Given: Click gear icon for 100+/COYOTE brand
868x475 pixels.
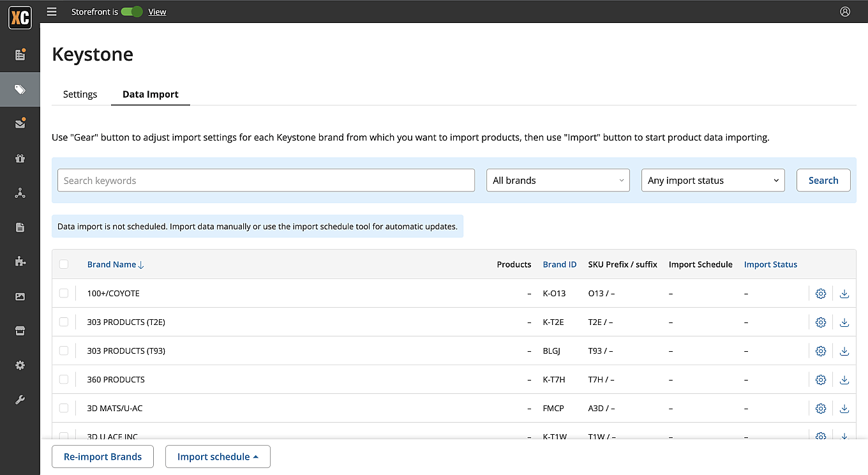Looking at the screenshot, I should pyautogui.click(x=821, y=294).
